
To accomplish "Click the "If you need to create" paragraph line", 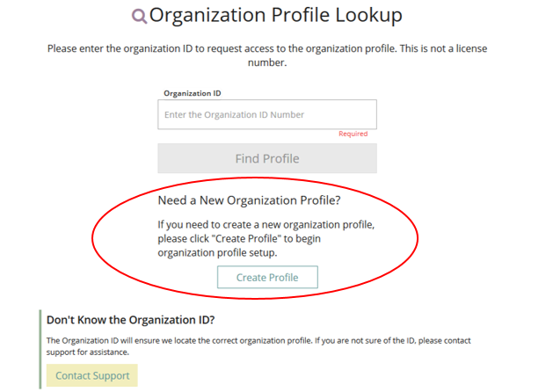I will coord(266,225).
